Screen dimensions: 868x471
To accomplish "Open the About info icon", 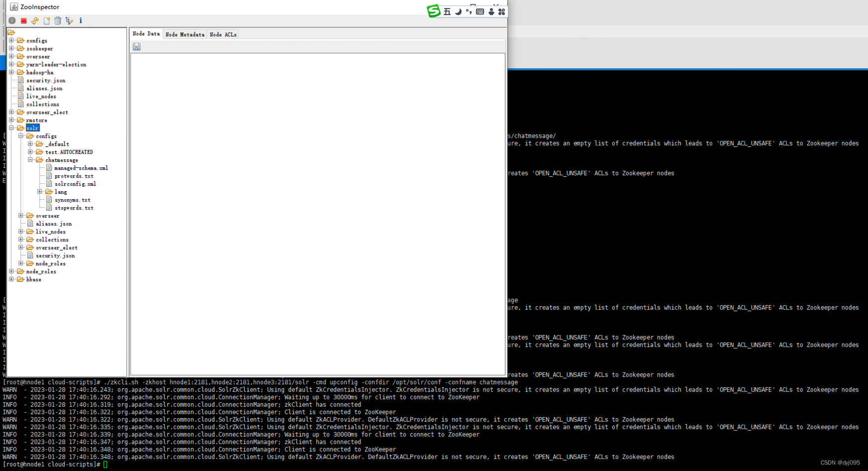I will click(81, 20).
